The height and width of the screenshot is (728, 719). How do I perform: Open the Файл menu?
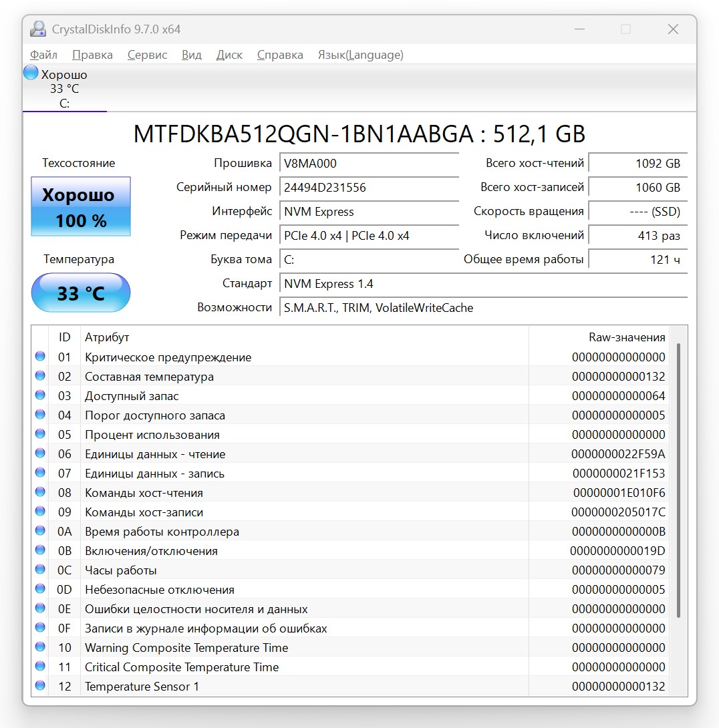click(x=43, y=55)
